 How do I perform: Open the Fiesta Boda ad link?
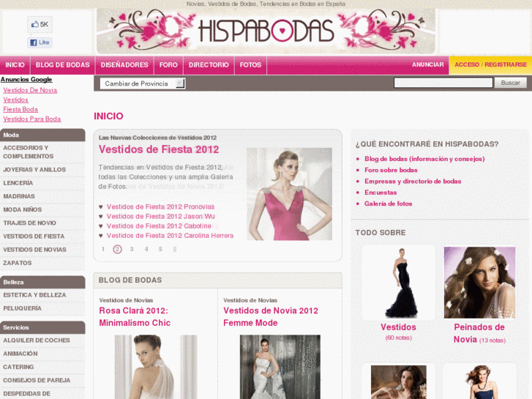tap(20, 109)
